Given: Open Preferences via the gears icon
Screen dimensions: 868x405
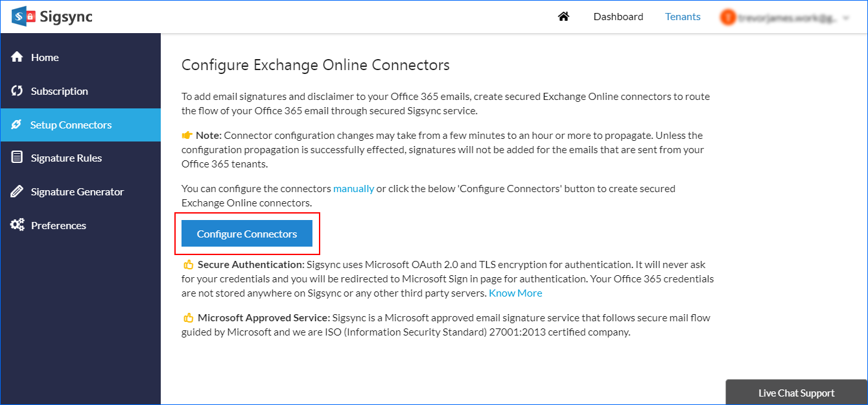Looking at the screenshot, I should click(18, 225).
